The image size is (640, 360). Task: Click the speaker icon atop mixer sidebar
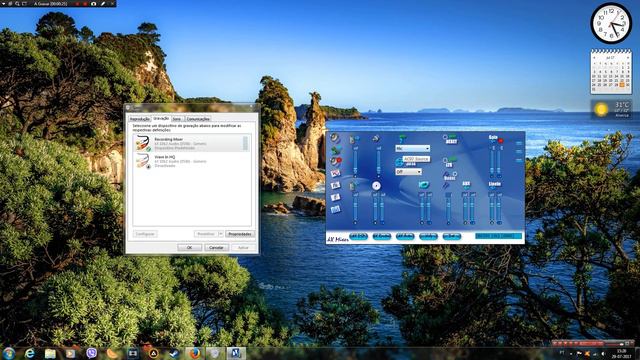pos(335,138)
